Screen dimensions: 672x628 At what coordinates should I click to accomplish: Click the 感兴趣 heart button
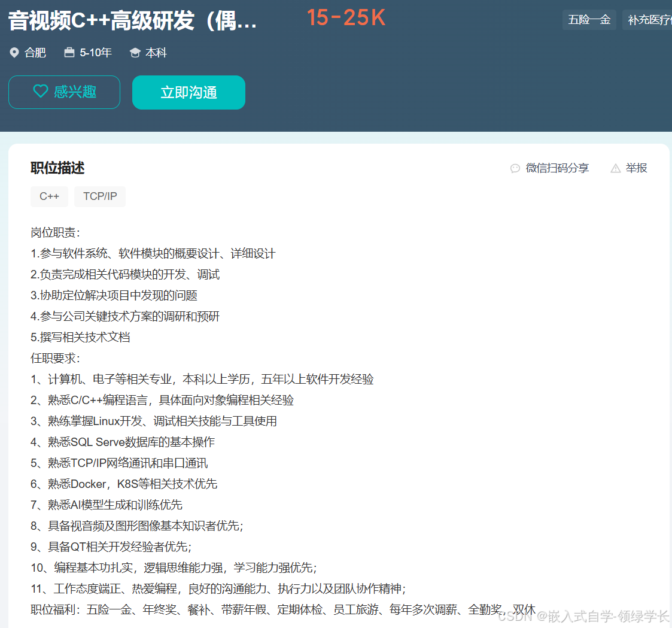64,92
